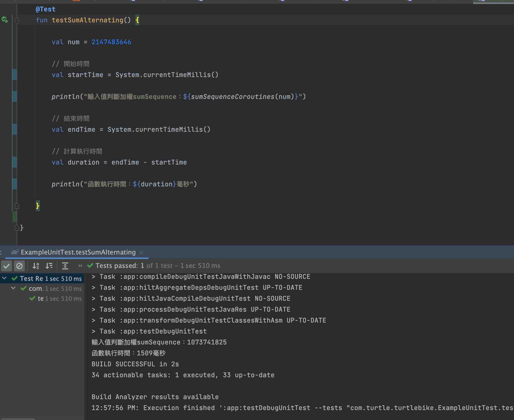Click println with 函數執行時間 string
The image size is (514, 420).
point(124,184)
